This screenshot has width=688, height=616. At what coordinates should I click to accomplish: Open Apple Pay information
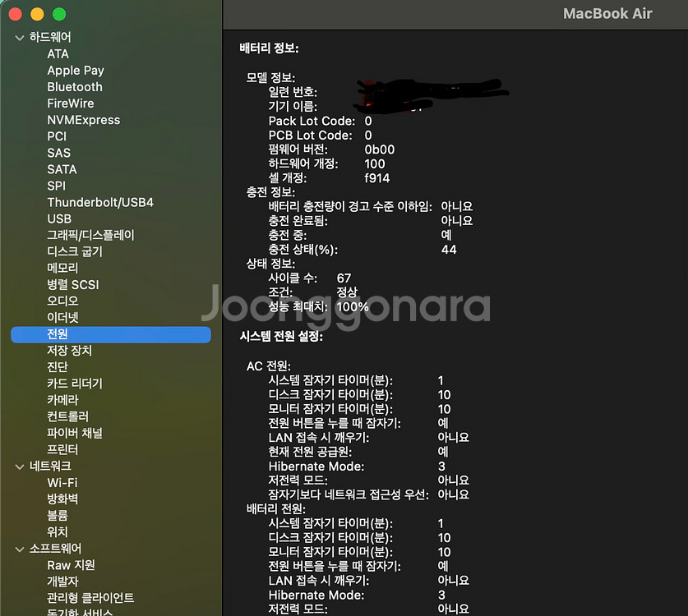point(75,70)
